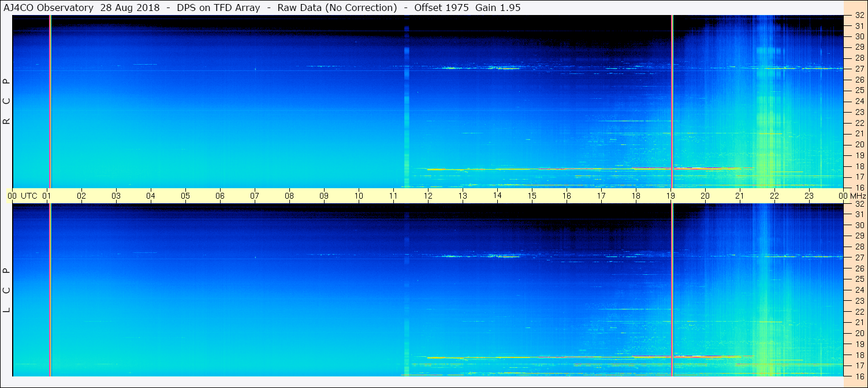Image resolution: width=868 pixels, height=388 pixels.
Task: Click hour label "09" on the time axis
Action: click(x=324, y=196)
